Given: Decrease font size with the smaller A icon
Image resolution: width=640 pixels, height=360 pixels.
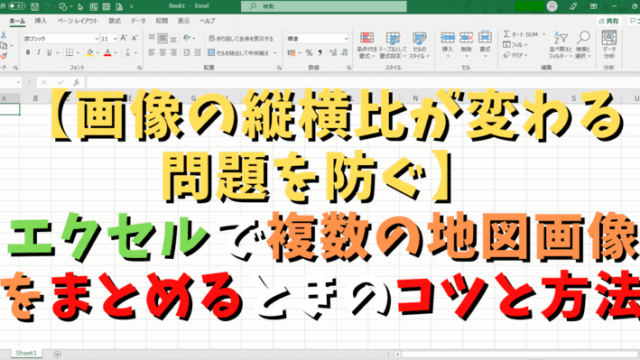Looking at the screenshot, I should (135, 38).
